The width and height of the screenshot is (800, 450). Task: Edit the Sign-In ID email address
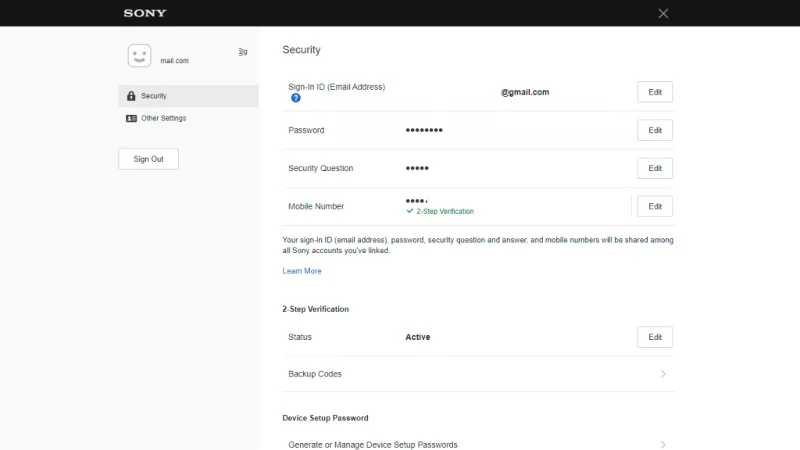pos(655,92)
